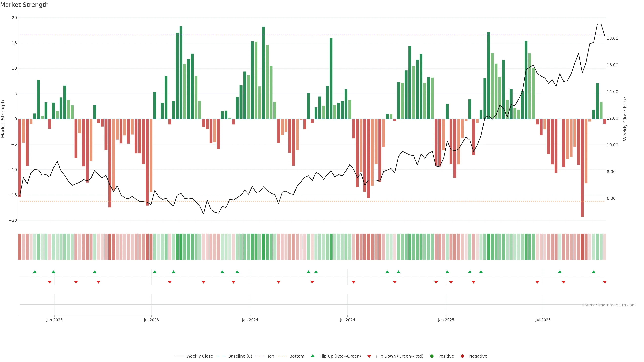The image size is (644, 362).
Task: Select the rightmost green flip-up triangle marker
Action: pos(594,272)
